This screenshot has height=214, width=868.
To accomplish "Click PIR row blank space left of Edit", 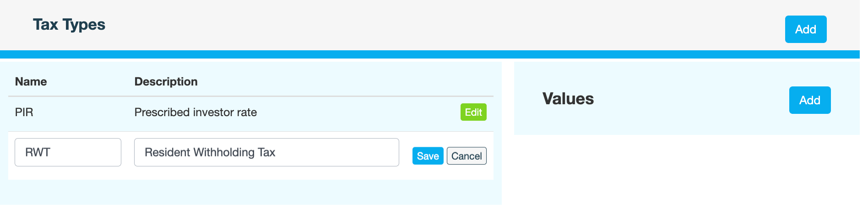I will [357, 112].
